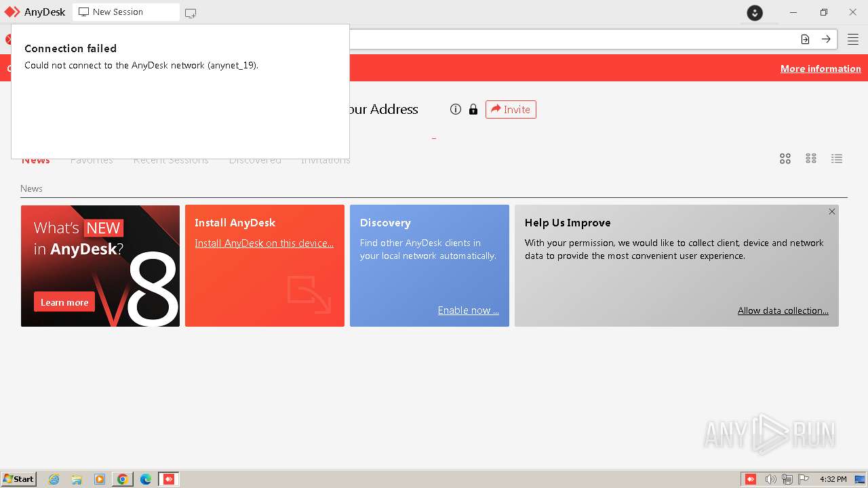This screenshot has height=488, width=868.
Task: Click the info icon next to Your Address
Action: coord(456,109)
